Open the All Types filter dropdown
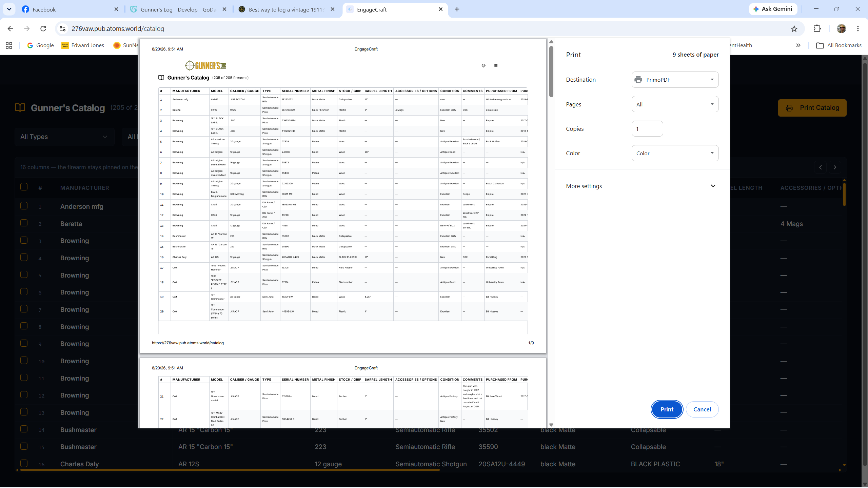The image size is (868, 488). [64, 137]
